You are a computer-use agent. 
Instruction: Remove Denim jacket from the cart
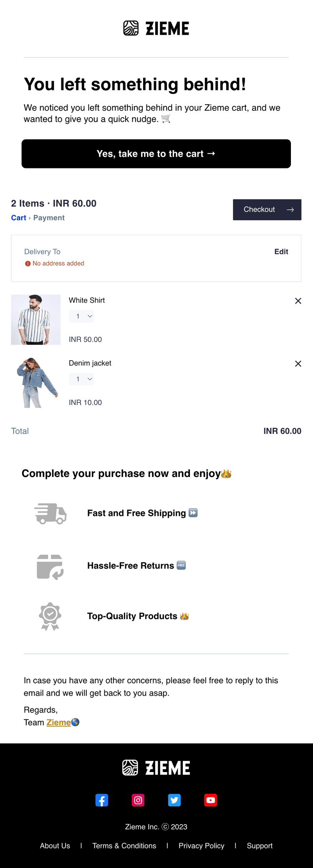pos(298,364)
